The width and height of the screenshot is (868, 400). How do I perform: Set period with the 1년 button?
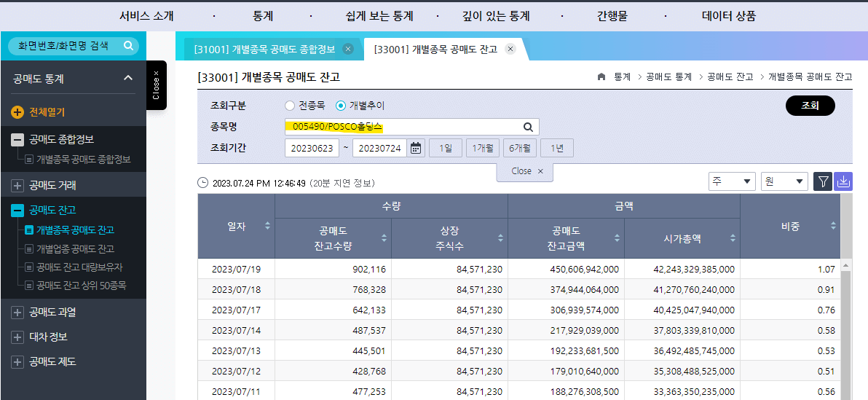[556, 148]
